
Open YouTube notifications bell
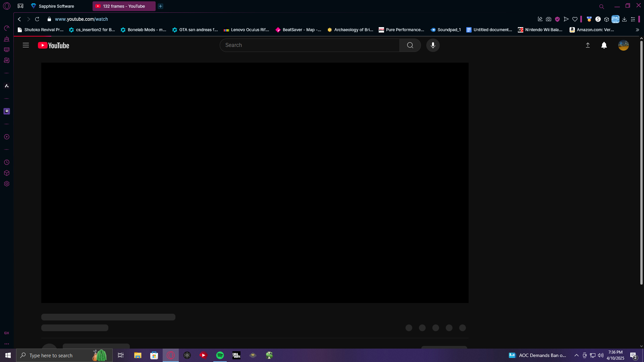[604, 45]
